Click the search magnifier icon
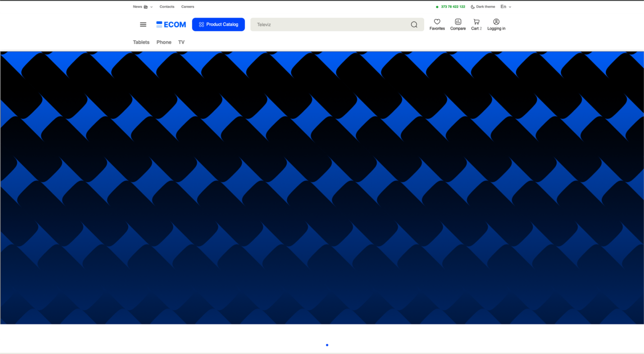Viewport: 644px width, 354px height. [x=414, y=25]
